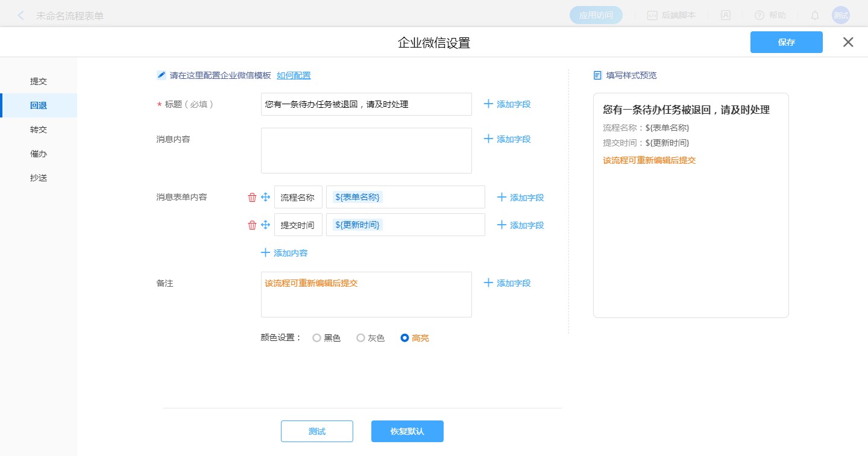Delete the 提交时间 form content row
This screenshot has height=456, width=868.
pos(252,225)
